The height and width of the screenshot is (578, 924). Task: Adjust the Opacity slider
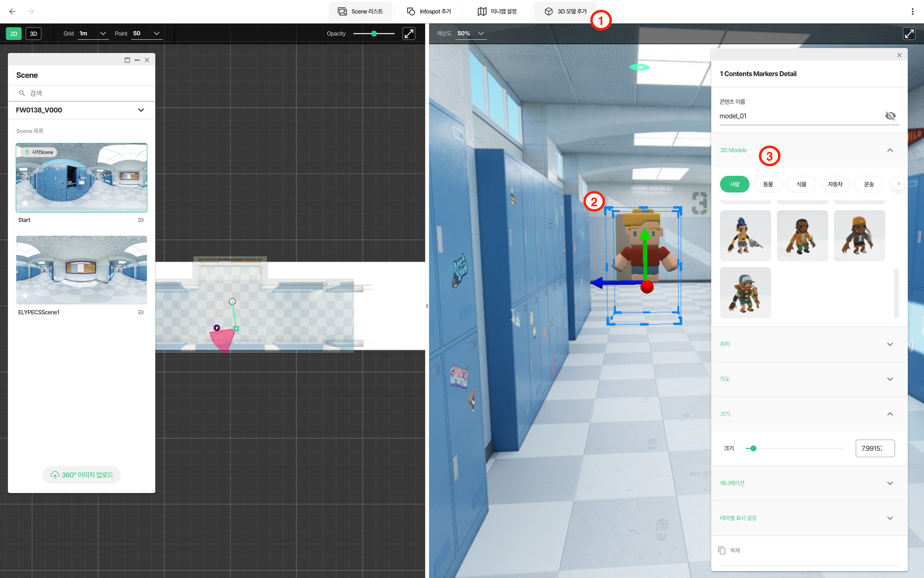[374, 33]
